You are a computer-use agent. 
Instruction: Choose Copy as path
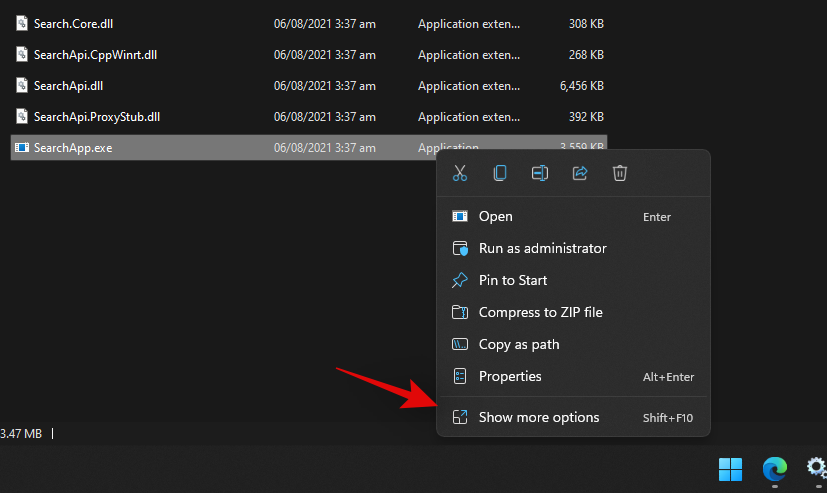point(573,344)
